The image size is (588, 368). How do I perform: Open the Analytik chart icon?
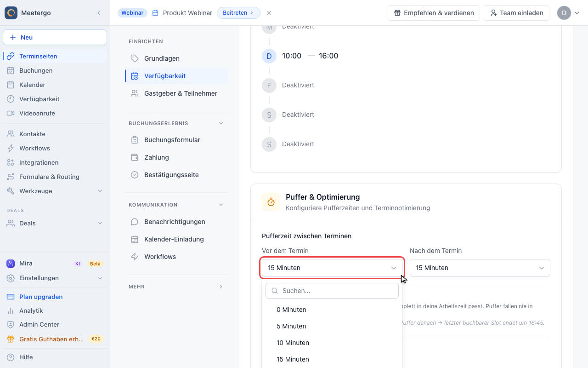coord(11,310)
